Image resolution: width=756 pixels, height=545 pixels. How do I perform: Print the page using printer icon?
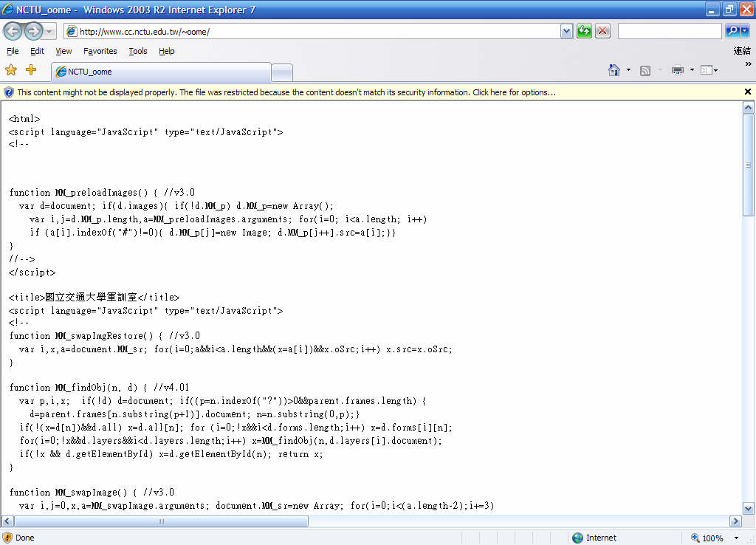[x=677, y=70]
